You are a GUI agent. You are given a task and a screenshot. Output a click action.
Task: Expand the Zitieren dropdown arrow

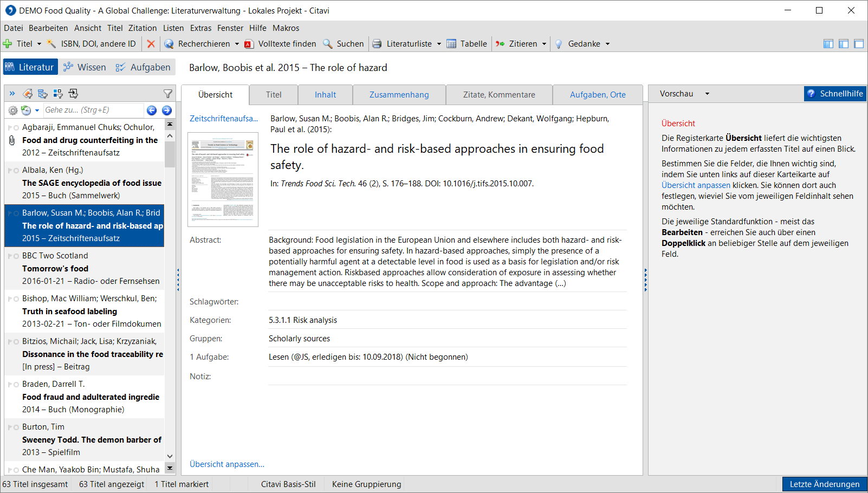click(x=544, y=44)
